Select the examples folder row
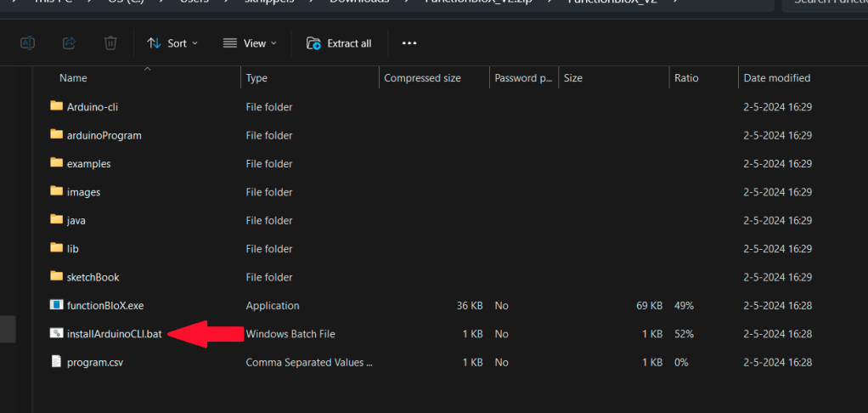868x413 pixels. [88, 164]
